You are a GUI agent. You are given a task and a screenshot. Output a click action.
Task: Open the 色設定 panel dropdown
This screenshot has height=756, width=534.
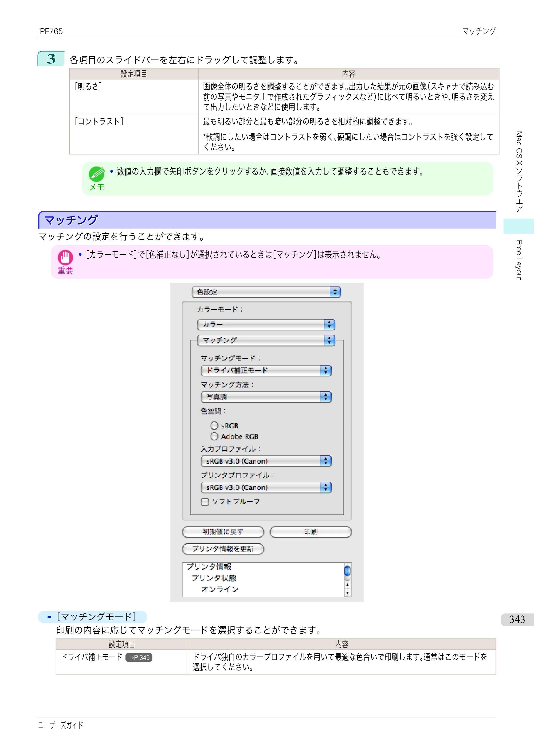coord(266,292)
